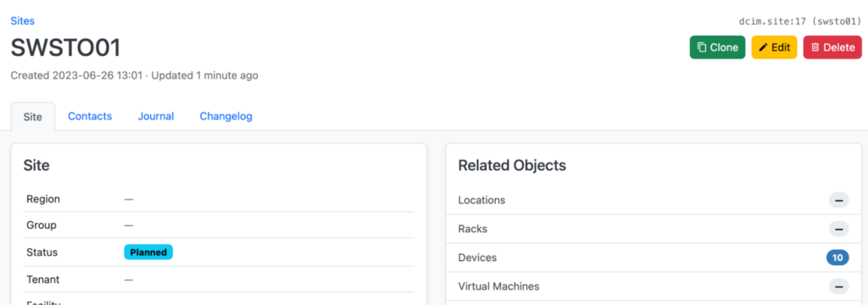Click the trash icon on Delete
The width and height of the screenshot is (868, 305).
pos(815,47)
